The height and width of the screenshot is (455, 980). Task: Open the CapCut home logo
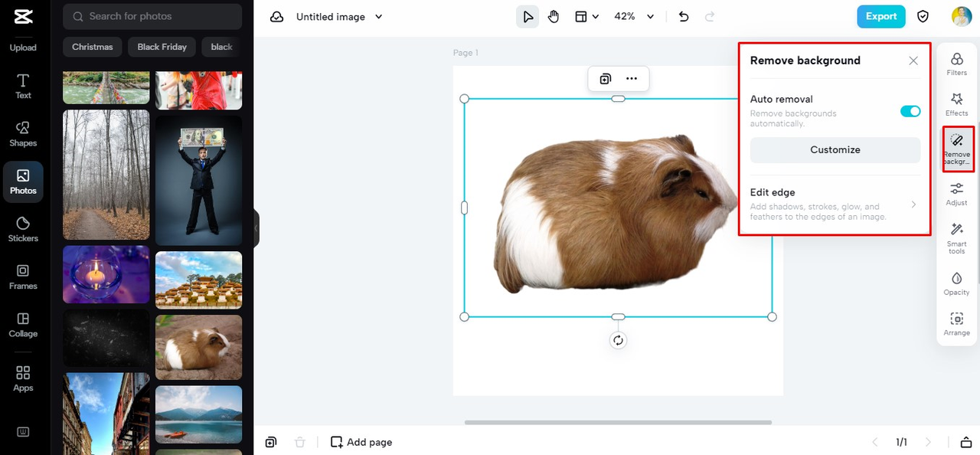[x=23, y=16]
